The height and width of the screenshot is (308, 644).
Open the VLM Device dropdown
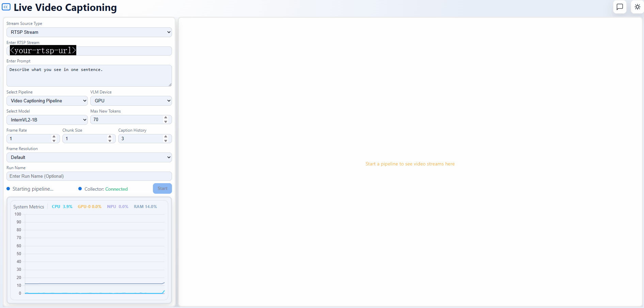[x=131, y=101]
